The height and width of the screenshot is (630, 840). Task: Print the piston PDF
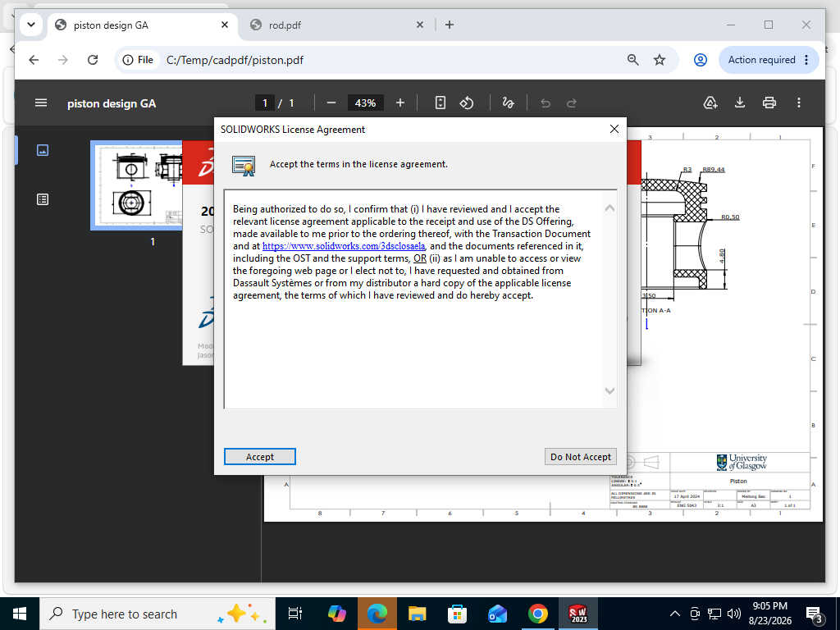(x=769, y=103)
